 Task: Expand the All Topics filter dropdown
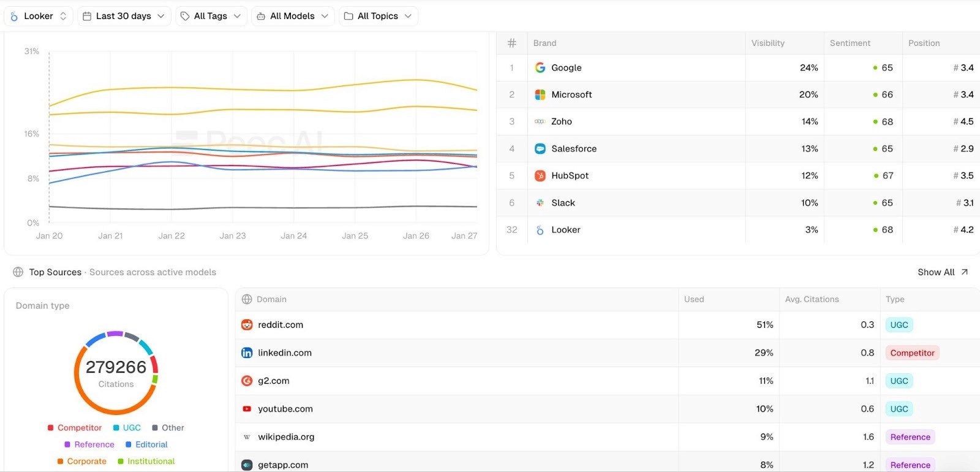[x=378, y=16]
